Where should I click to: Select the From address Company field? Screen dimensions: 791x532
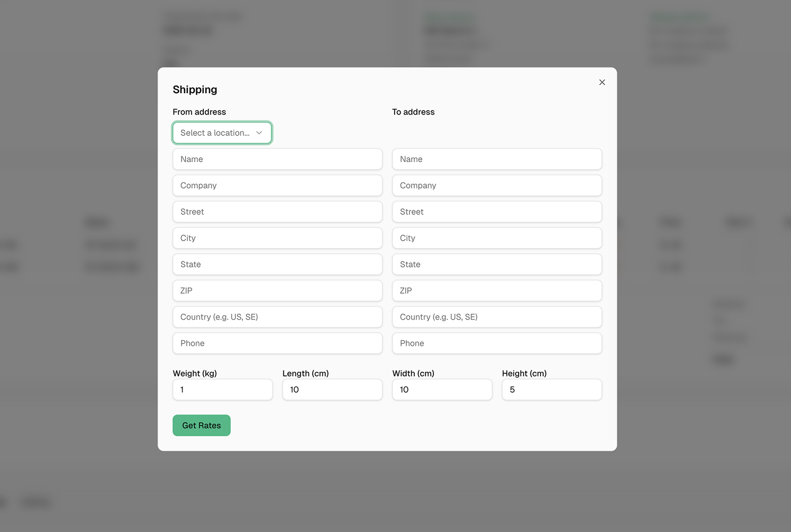pyautogui.click(x=277, y=185)
